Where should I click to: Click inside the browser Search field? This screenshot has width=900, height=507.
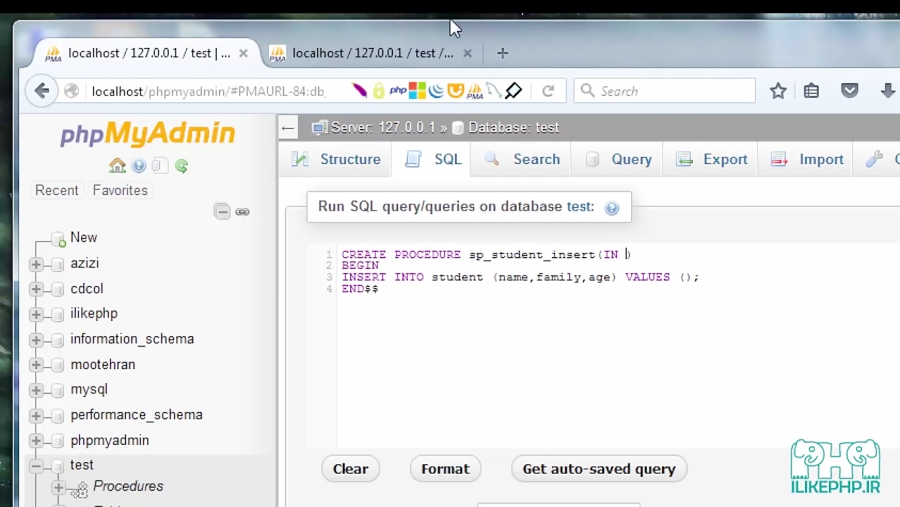click(672, 91)
